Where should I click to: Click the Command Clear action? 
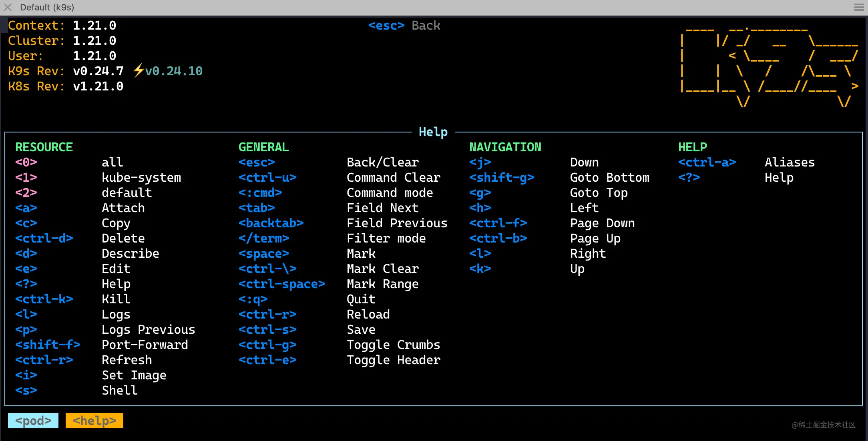pyautogui.click(x=394, y=178)
